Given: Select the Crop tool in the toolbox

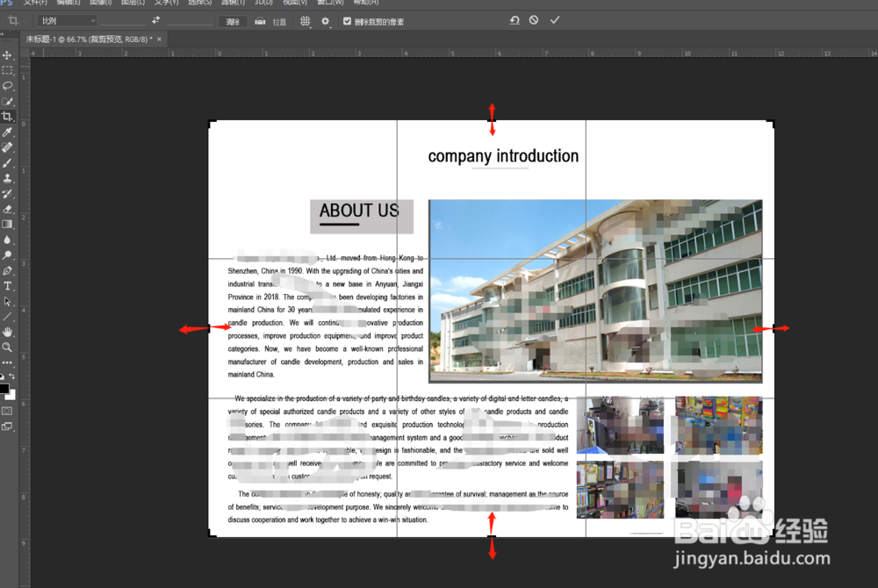Looking at the screenshot, I should tap(7, 117).
